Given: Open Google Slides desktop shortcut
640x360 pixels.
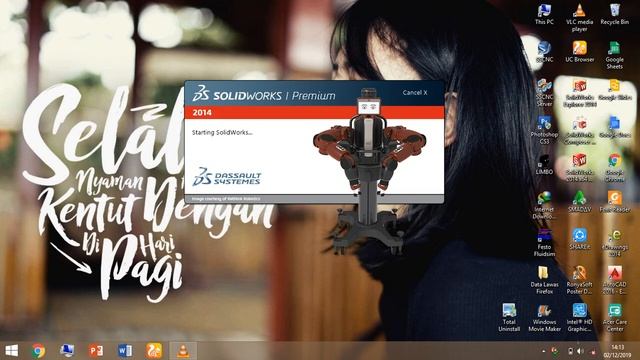Looking at the screenshot, I should click(x=614, y=90).
